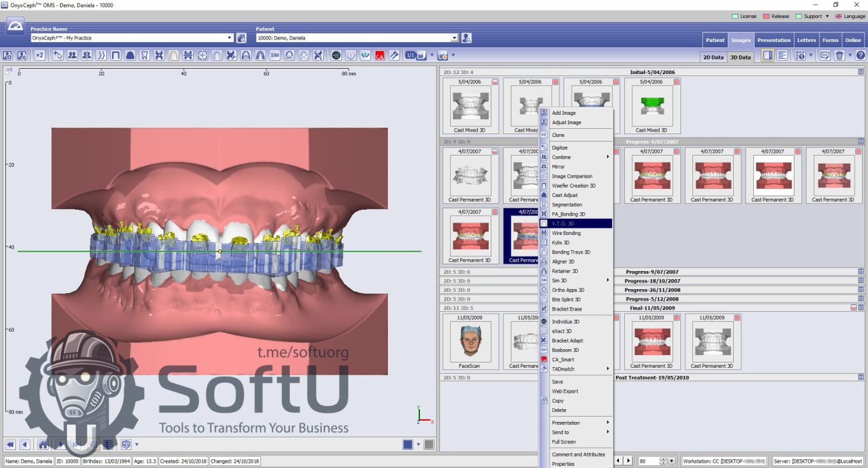Screen dimensions: 868x468
Task: Click the spinner arrows of the 80 field
Action: (663, 461)
